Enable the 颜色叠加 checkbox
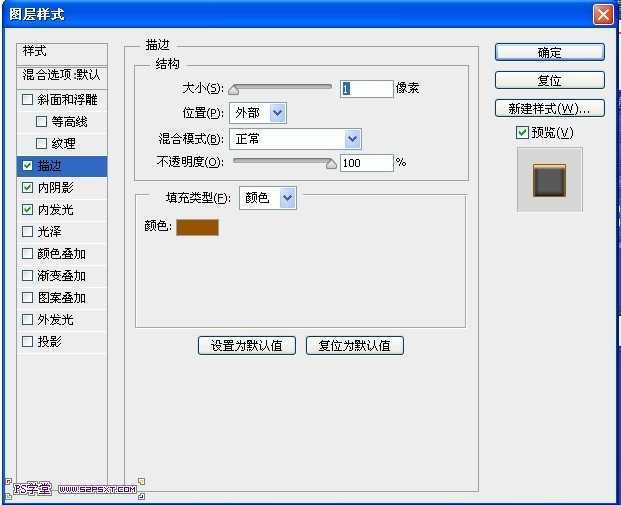Screen dimensions: 621x505 (27, 253)
